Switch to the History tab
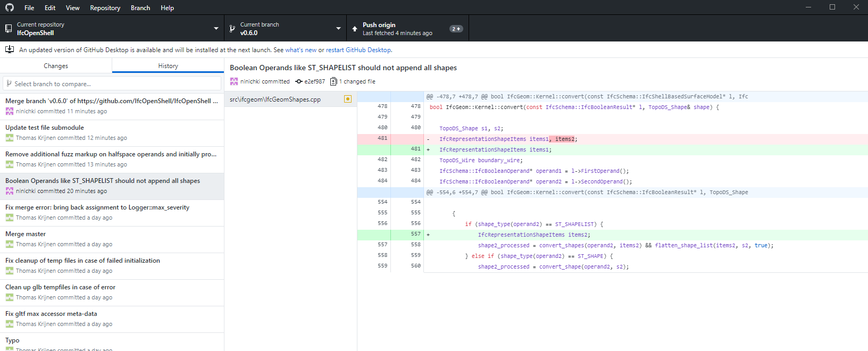Image resolution: width=868 pixels, height=351 pixels. click(x=168, y=65)
